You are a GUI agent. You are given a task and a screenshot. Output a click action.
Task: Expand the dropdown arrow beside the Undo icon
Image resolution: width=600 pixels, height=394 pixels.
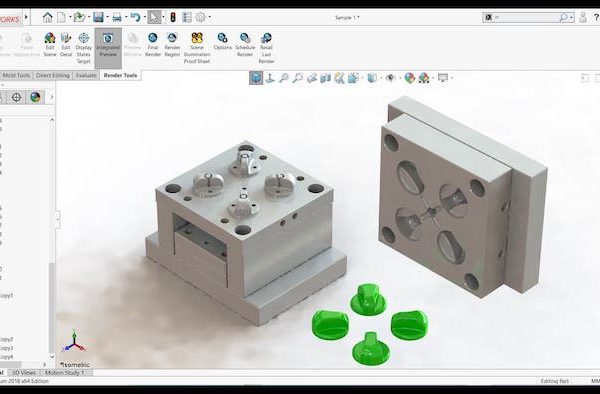click(x=144, y=17)
